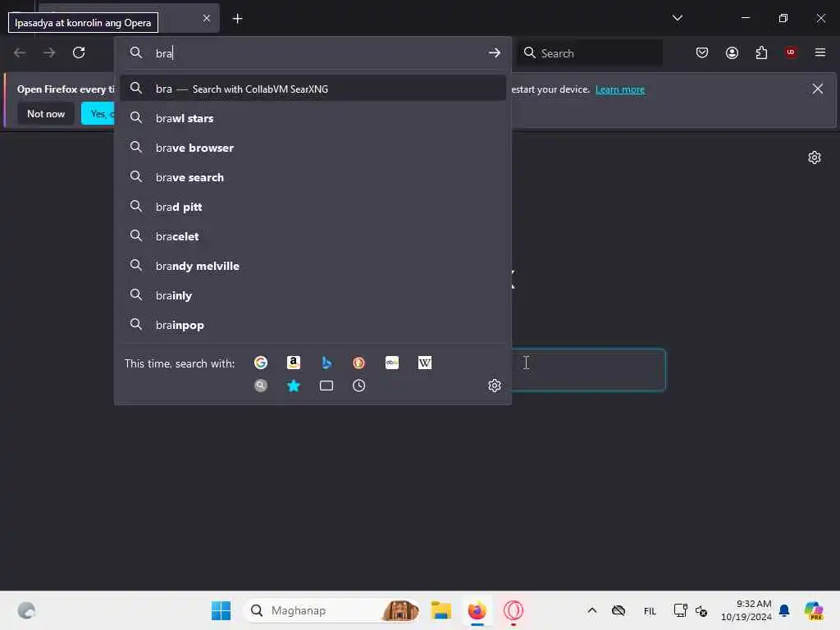Open the Copilot preview icon
The width and height of the screenshot is (840, 630).
814,610
